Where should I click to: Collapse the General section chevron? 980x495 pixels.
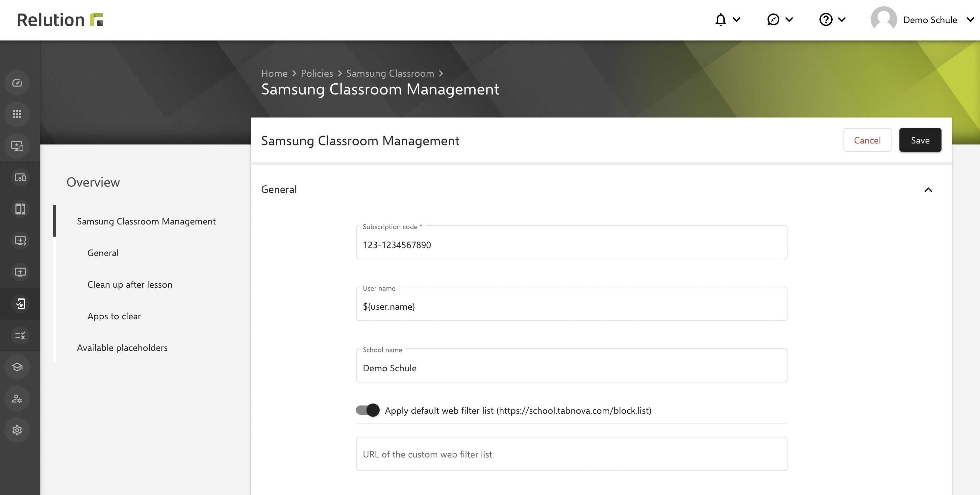coord(928,190)
